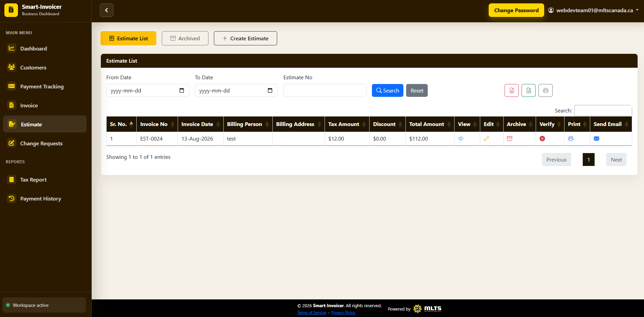Viewport: 644px width, 317px height.
Task: Click the Change Password button
Action: [516, 10]
